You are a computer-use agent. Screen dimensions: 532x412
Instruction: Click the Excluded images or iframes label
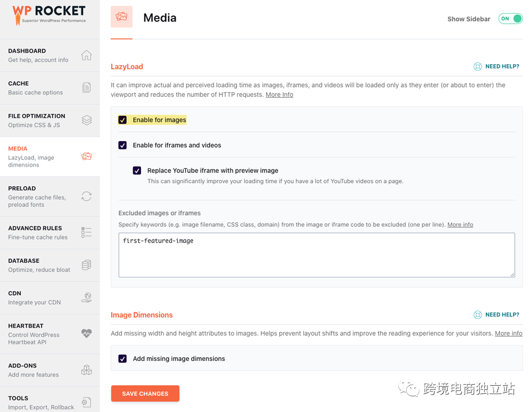point(159,213)
